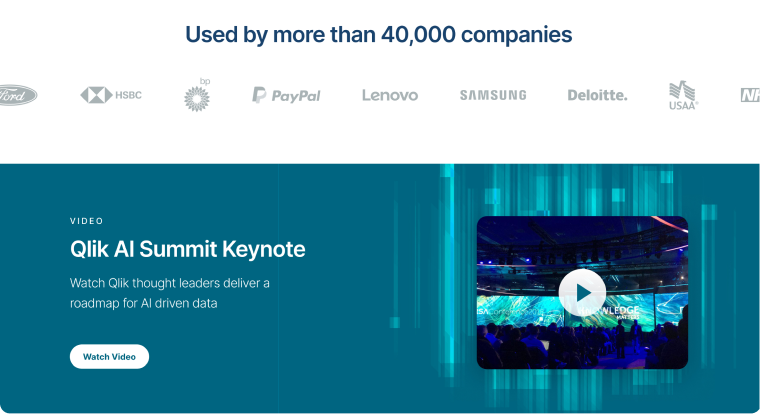Click the PayPal wordmark text
761x414 pixels.
pyautogui.click(x=296, y=96)
